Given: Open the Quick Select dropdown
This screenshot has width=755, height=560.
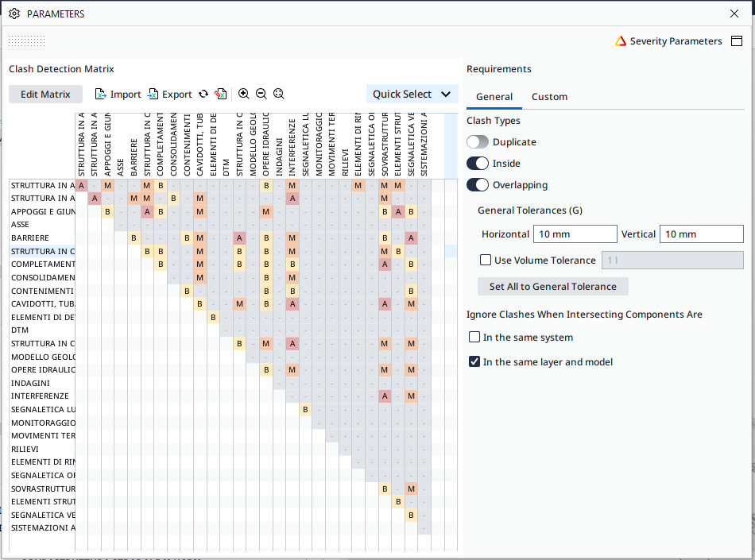Looking at the screenshot, I should coord(412,95).
